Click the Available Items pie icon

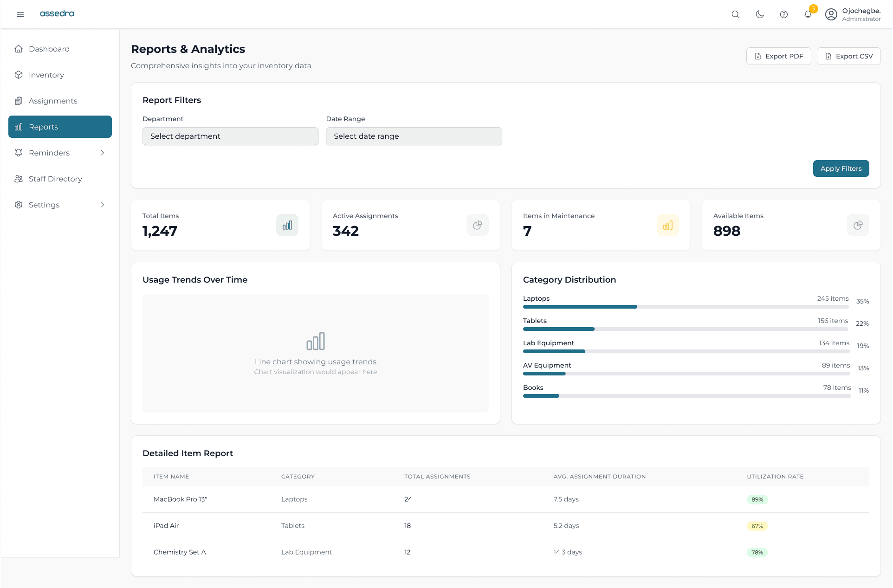[x=858, y=225]
